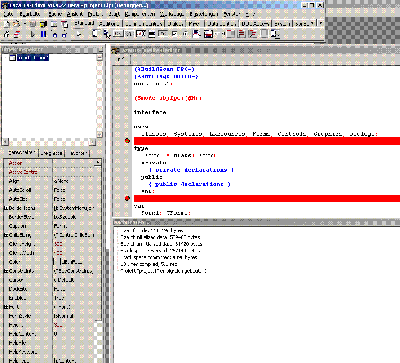Click the New Form toolbar icon
Image resolution: width=400 pixels, height=363 pixels.
click(x=54, y=24)
